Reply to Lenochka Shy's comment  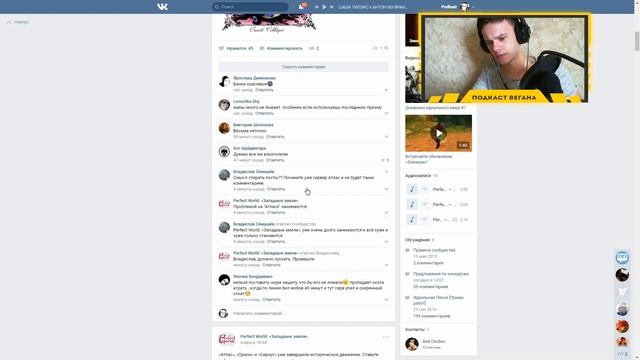click(x=264, y=113)
